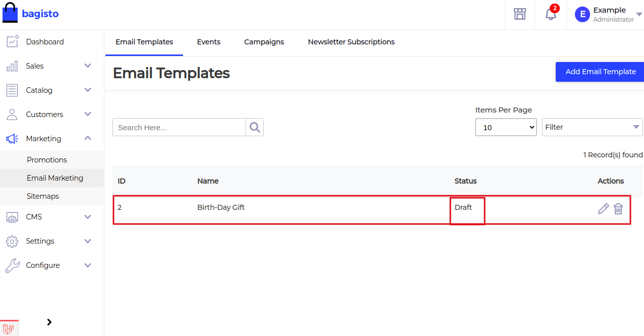Open the Items Per Page dropdown
Screen dimensions: 644x336
(x=505, y=127)
